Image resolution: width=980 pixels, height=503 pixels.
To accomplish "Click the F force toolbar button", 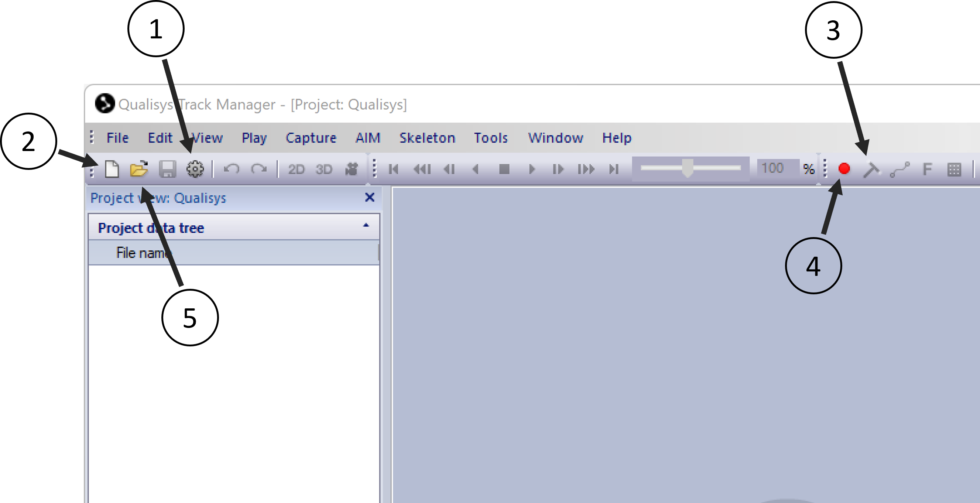I will [x=927, y=169].
